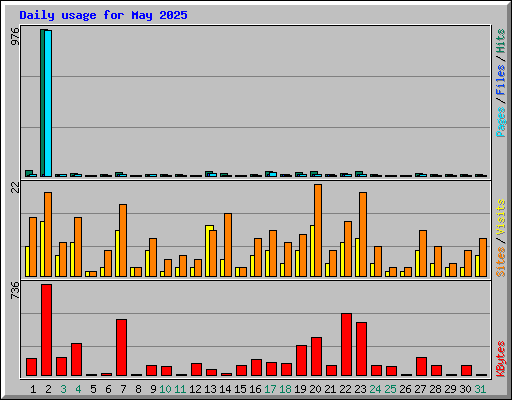The image size is (512, 400).
Task: Click the red KBytes bar for day 7
Action: [121, 348]
